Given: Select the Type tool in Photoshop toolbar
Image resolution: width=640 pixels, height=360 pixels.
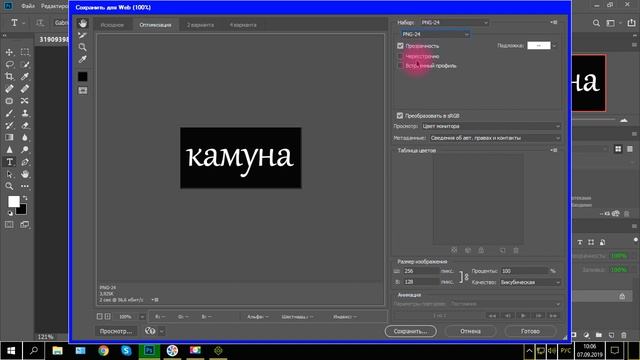Looking at the screenshot, I should [x=9, y=162].
